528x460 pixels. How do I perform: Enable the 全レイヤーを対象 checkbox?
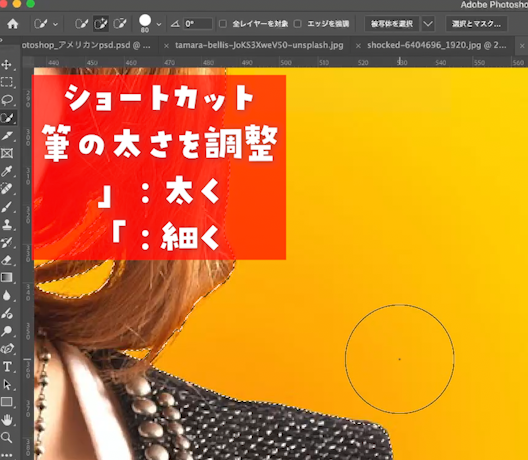click(223, 24)
